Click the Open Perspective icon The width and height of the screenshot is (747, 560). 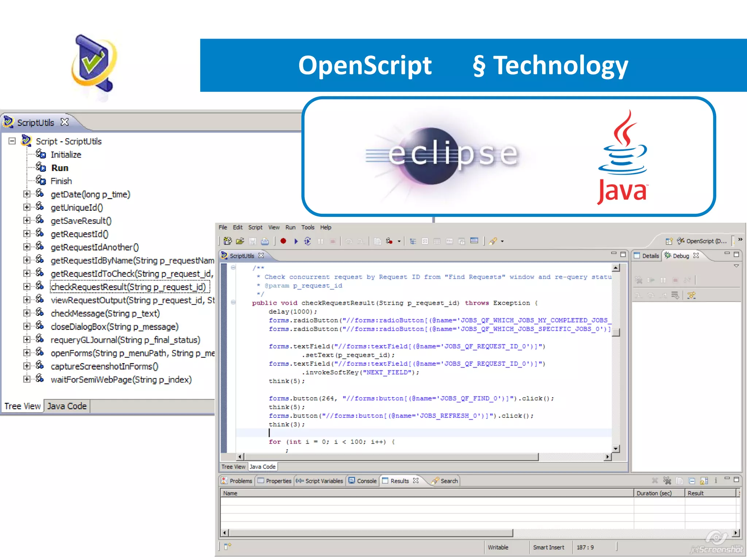point(669,241)
